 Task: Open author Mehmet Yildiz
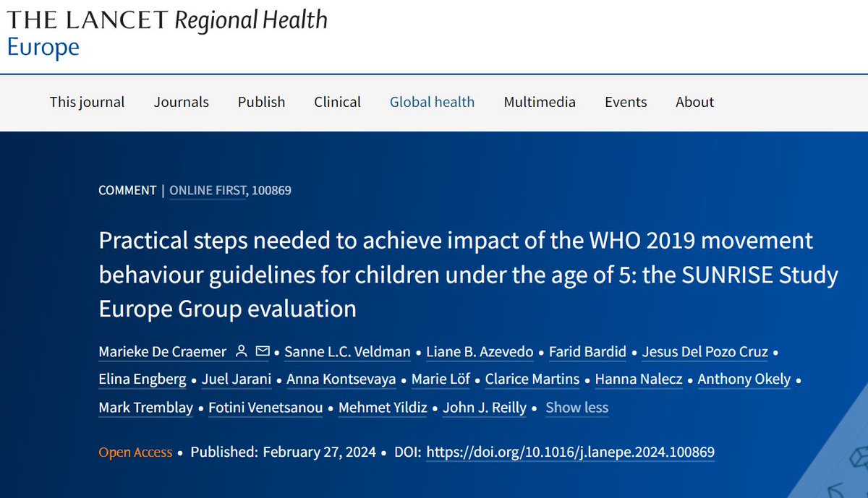[x=383, y=408]
